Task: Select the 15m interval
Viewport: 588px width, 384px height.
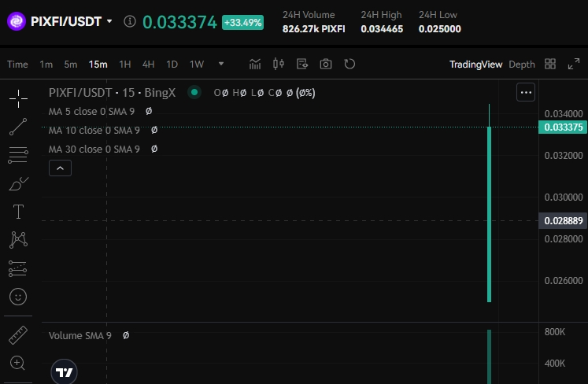Action: 98,65
